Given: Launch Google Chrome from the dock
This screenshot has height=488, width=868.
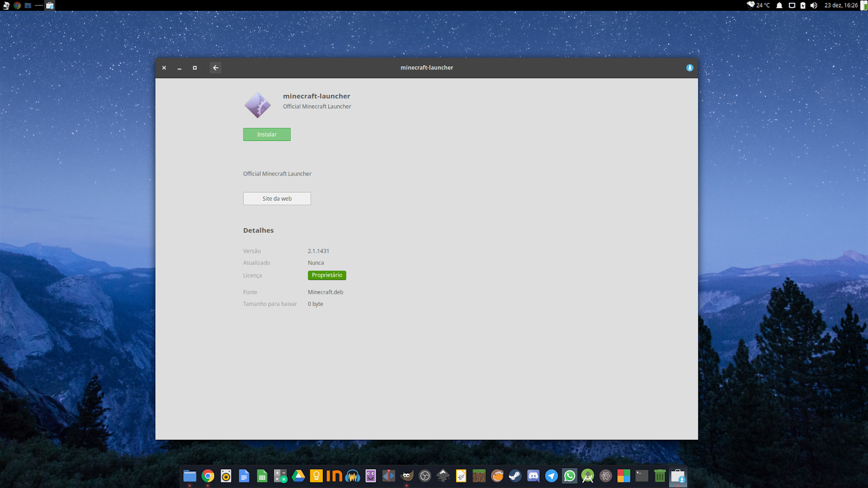Looking at the screenshot, I should pyautogui.click(x=208, y=476).
